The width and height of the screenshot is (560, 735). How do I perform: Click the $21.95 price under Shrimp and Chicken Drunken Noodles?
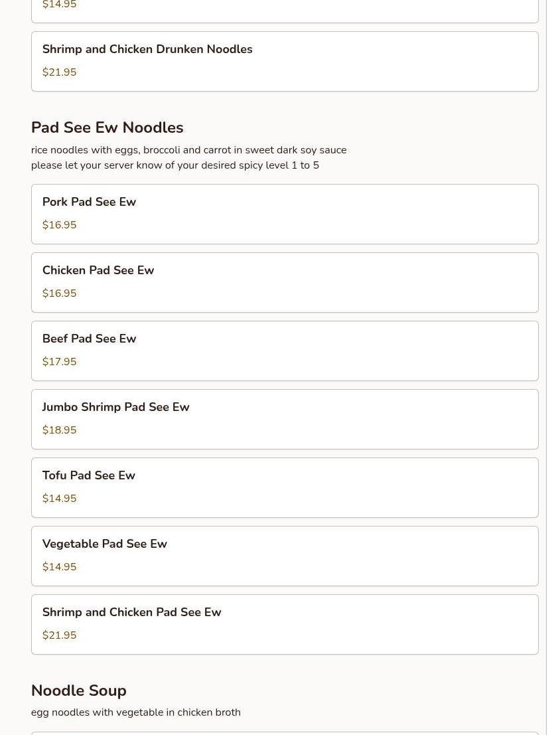59,72
